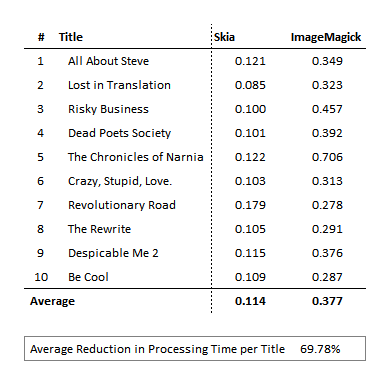
Task: Select The Chronicles of Narnia entry
Action: coord(136,157)
